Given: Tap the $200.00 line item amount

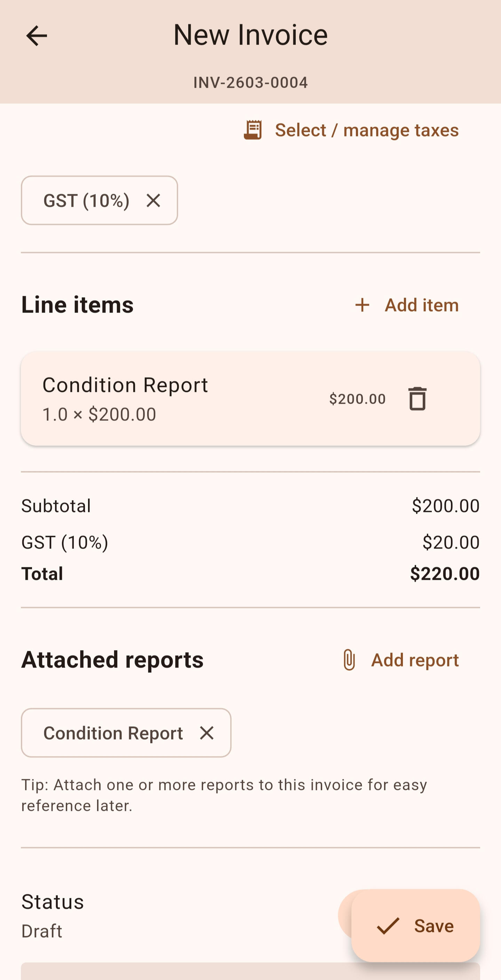Looking at the screenshot, I should [357, 399].
